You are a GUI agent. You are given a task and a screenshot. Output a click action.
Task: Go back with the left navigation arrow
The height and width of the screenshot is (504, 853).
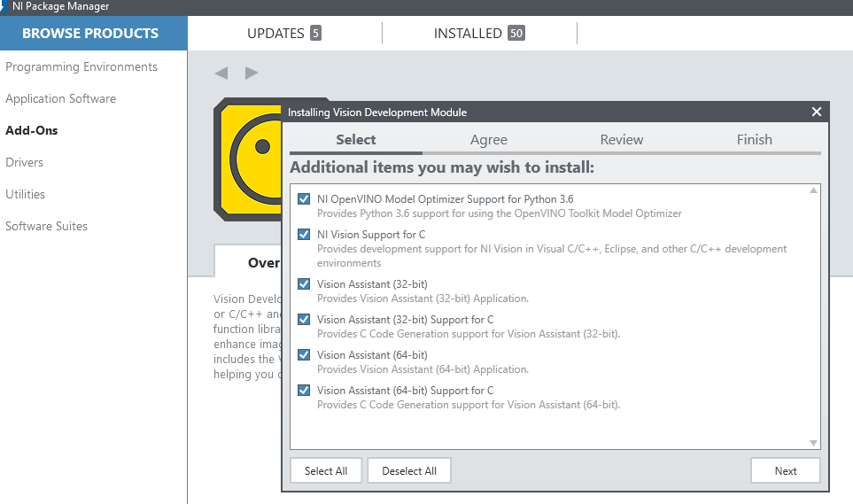(x=221, y=73)
